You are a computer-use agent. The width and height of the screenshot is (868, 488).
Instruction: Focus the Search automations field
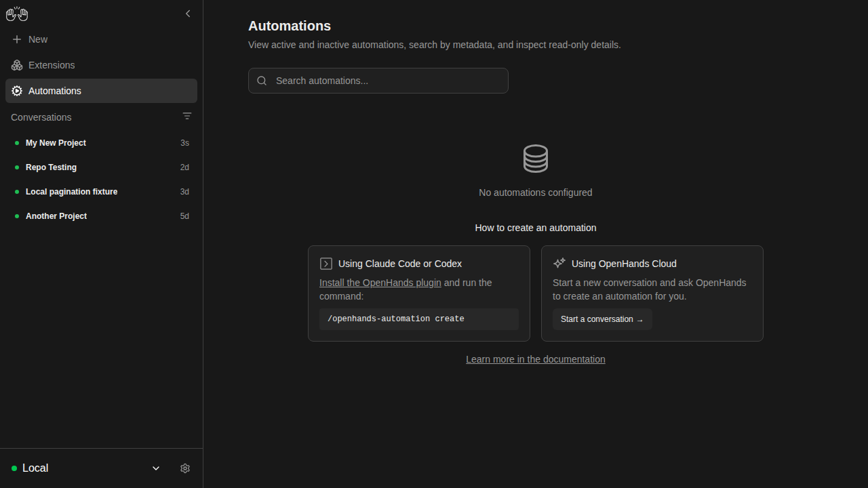click(x=378, y=81)
